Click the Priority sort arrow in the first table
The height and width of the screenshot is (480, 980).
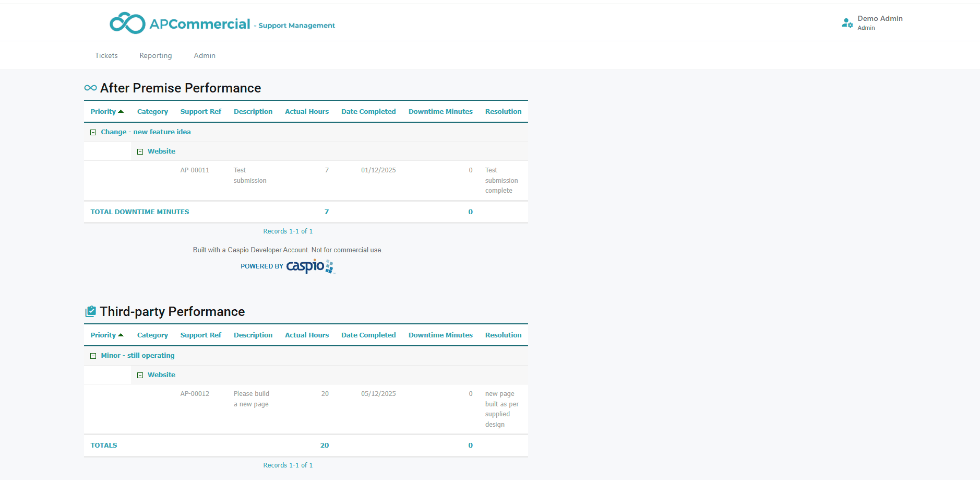click(x=121, y=111)
